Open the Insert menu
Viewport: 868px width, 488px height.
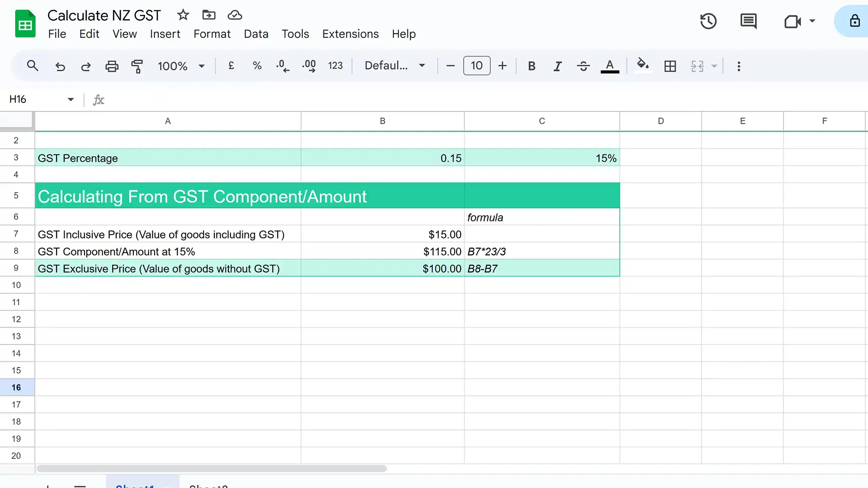[x=165, y=34]
